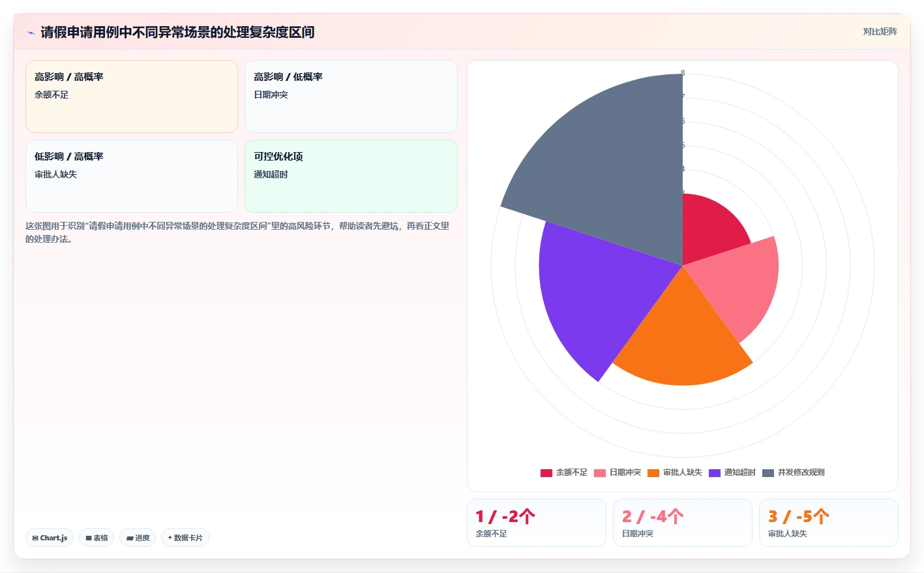Click the small icon before the page title

click(31, 32)
